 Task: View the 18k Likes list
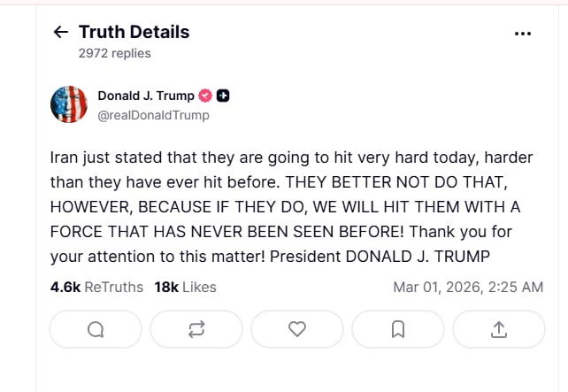point(185,287)
